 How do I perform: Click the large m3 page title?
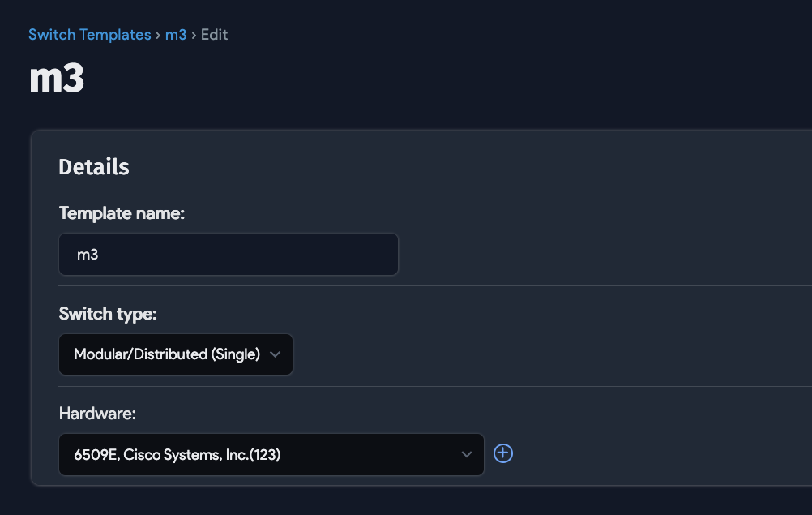tap(57, 79)
